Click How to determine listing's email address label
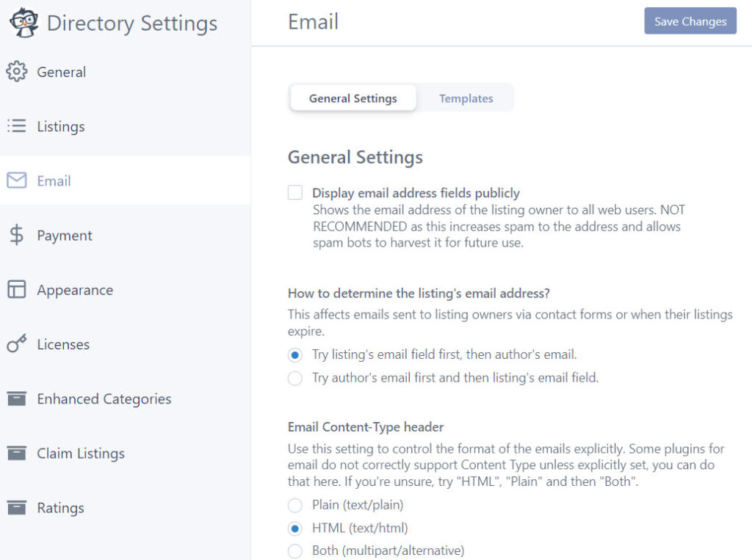This screenshot has width=752, height=560. (419, 293)
